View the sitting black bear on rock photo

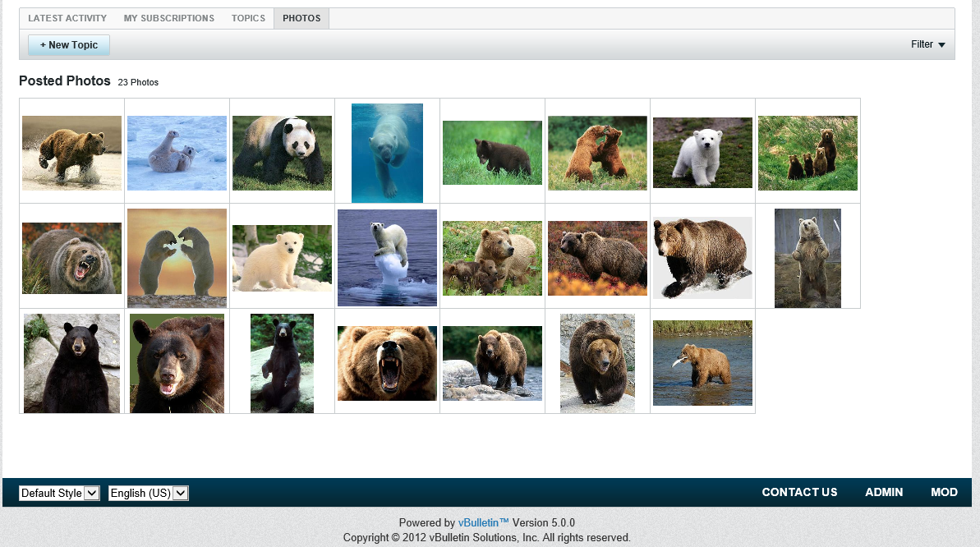coord(282,363)
